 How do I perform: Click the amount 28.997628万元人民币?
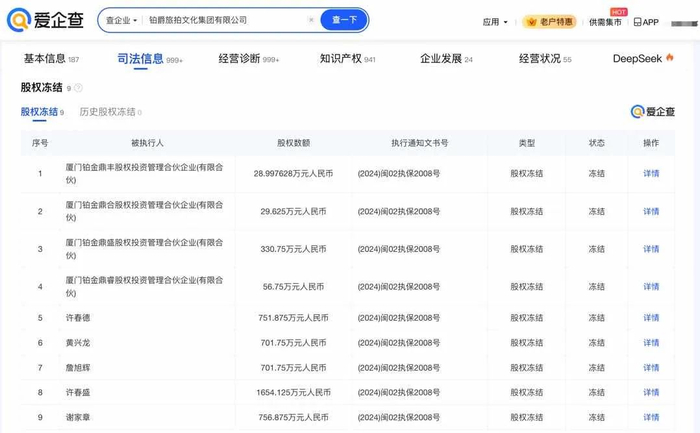(x=293, y=174)
